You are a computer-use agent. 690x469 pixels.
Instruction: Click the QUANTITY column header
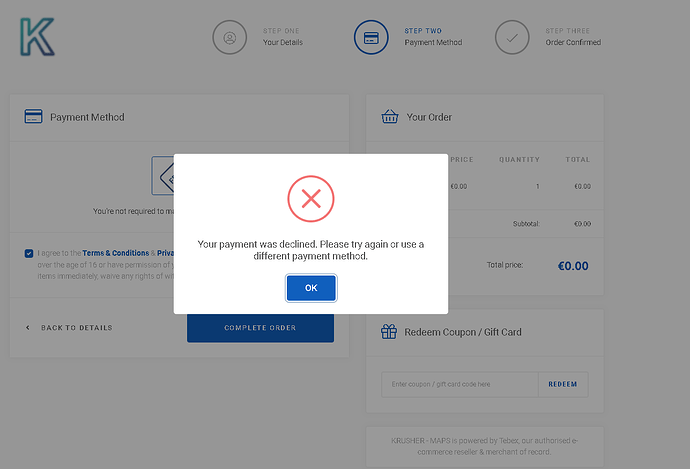519,159
